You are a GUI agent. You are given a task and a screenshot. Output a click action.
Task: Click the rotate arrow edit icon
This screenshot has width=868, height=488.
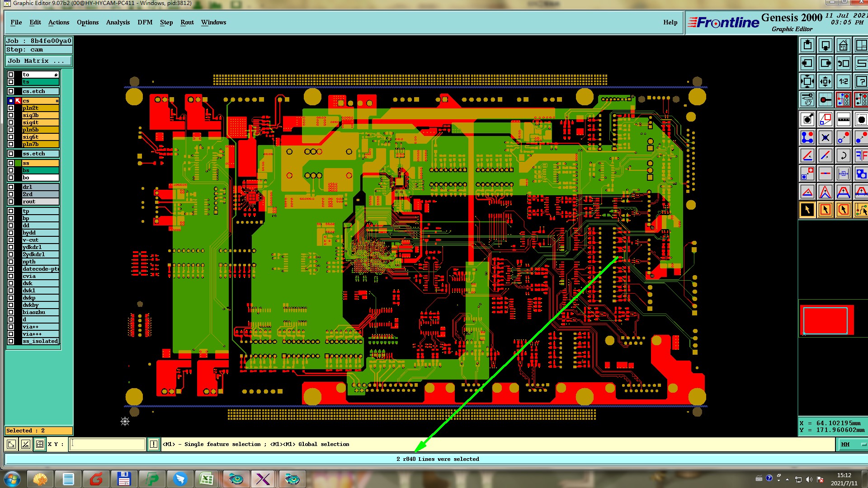pyautogui.click(x=843, y=156)
